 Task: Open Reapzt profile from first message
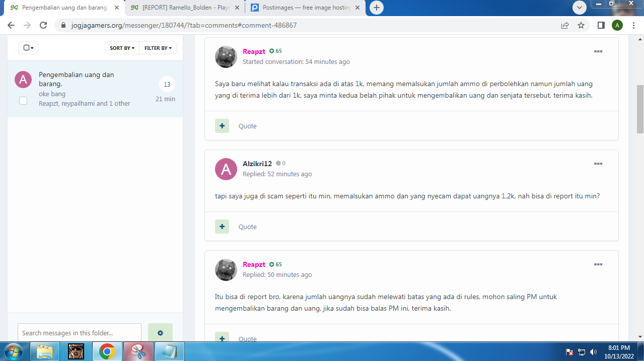tap(254, 51)
